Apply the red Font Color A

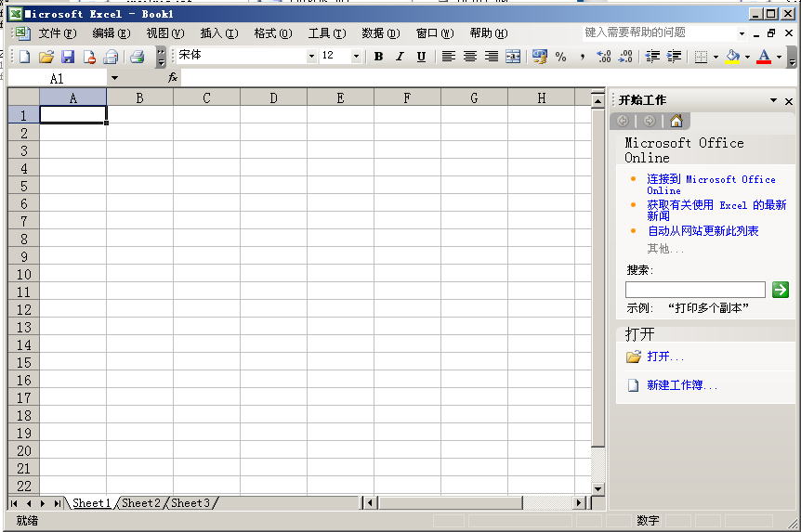764,57
